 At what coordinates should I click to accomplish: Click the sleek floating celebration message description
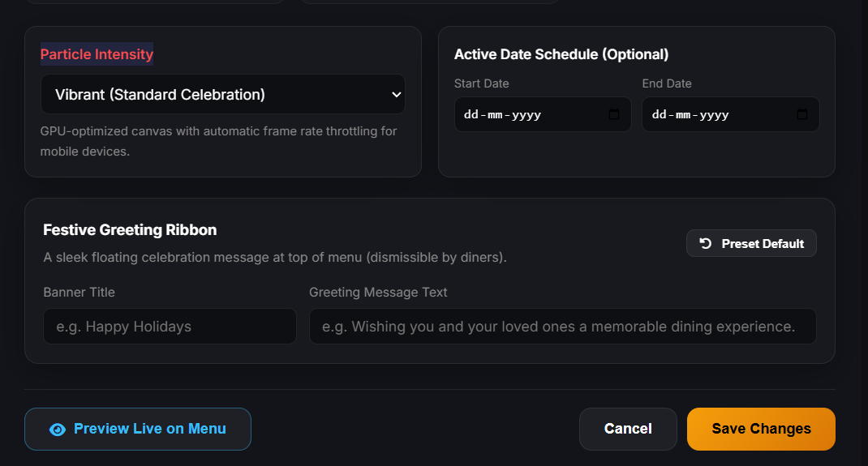click(275, 258)
